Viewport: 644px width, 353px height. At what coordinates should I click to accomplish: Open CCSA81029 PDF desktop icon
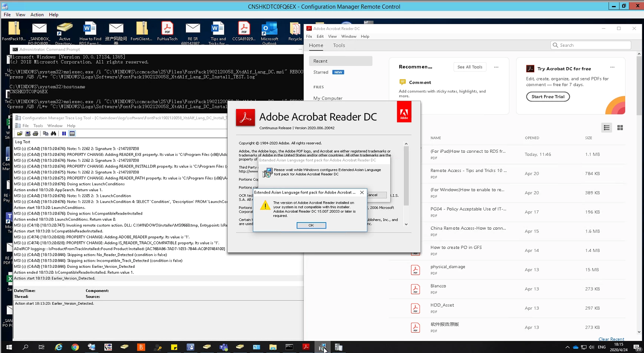[x=244, y=31]
